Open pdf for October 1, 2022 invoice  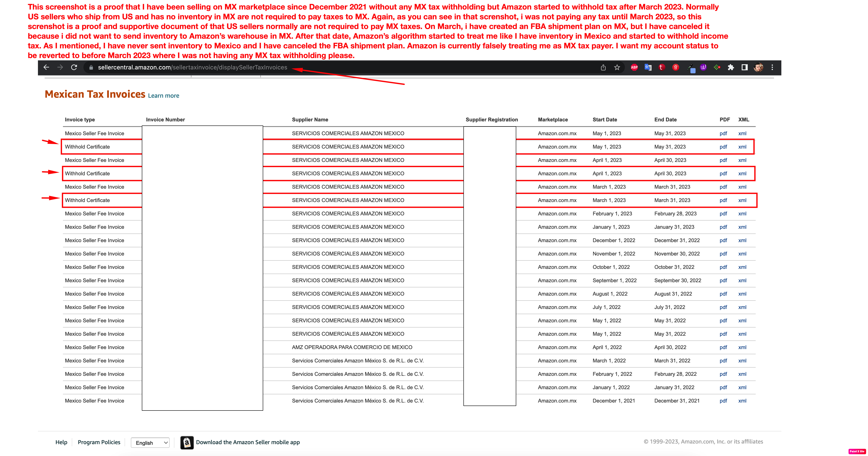pyautogui.click(x=723, y=267)
